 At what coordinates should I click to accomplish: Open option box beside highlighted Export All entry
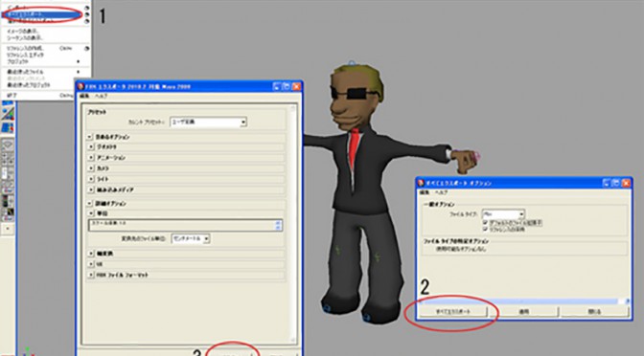[87, 14]
